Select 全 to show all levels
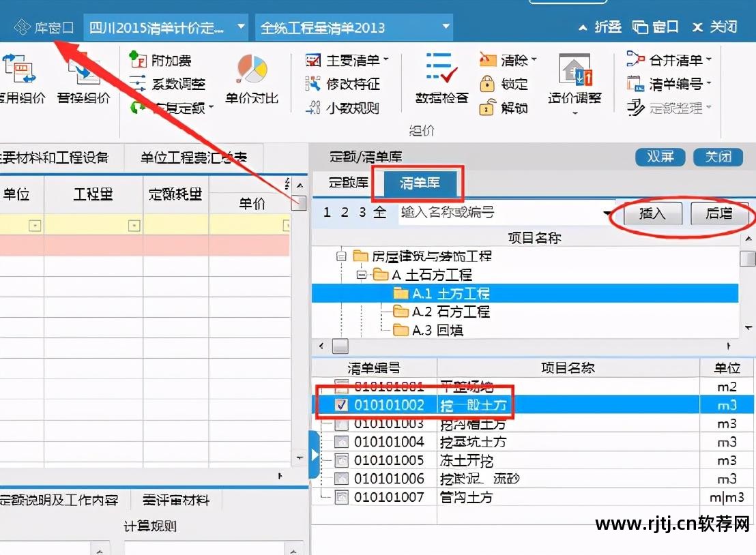The width and height of the screenshot is (756, 555). 381,212
